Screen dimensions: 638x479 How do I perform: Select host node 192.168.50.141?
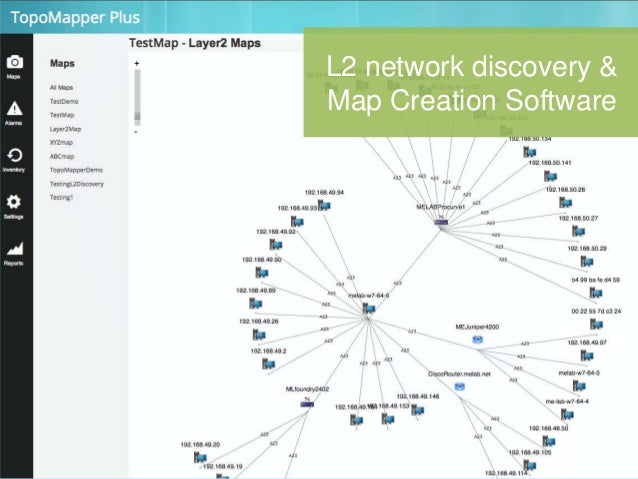pyautogui.click(x=551, y=176)
